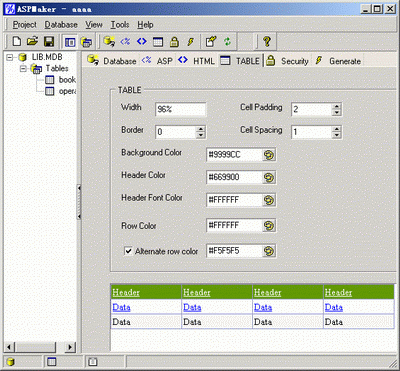Click the padlock security toolbar icon
Screen dimensions: 400x371
click(x=174, y=42)
